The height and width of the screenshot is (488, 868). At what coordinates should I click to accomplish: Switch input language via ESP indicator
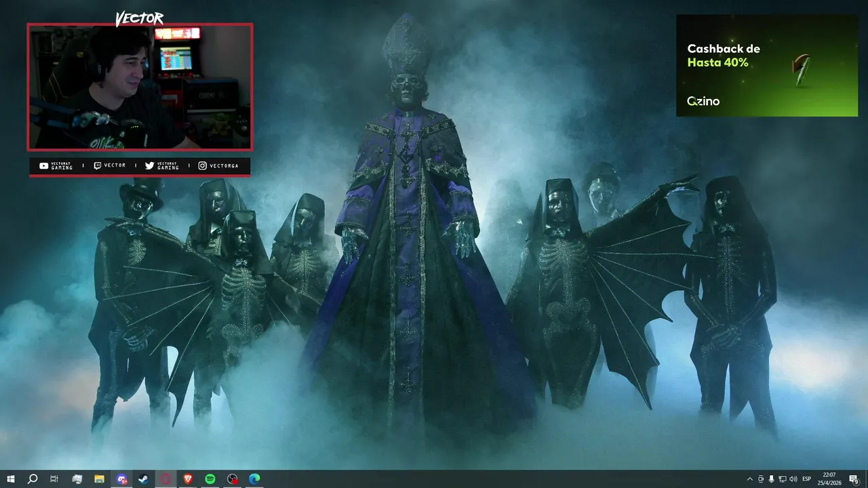tap(807, 479)
